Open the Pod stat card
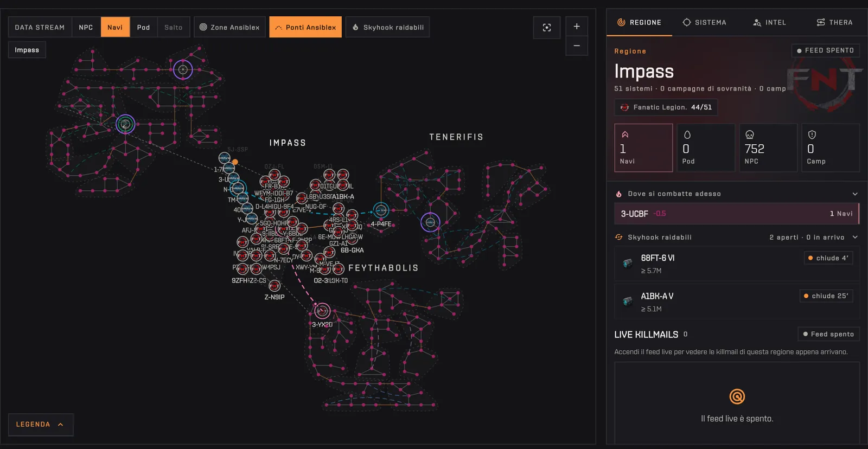The height and width of the screenshot is (449, 868). (706, 147)
